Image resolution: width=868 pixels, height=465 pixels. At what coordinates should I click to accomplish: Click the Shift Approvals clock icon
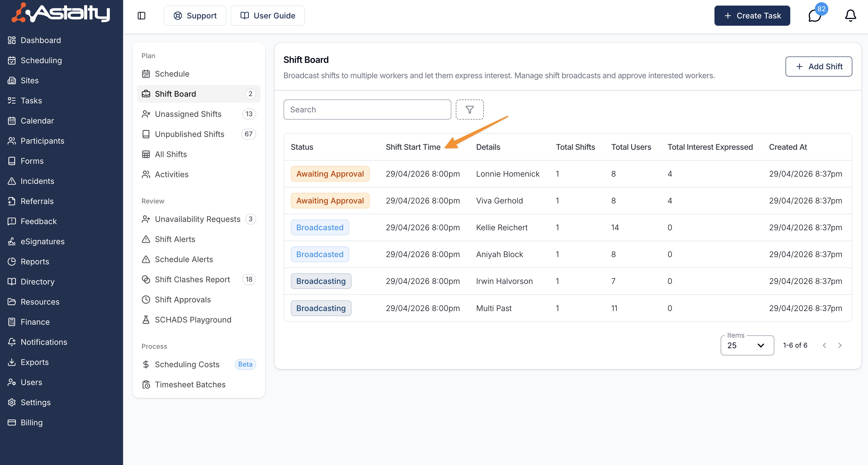[x=146, y=300]
